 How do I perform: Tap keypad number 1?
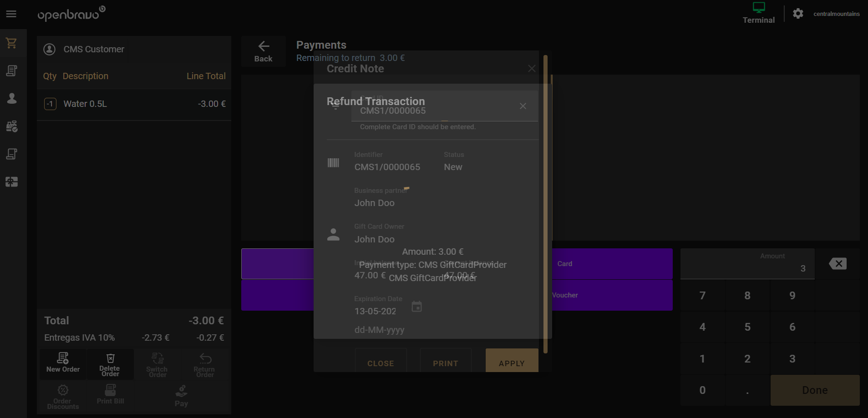[703, 359]
